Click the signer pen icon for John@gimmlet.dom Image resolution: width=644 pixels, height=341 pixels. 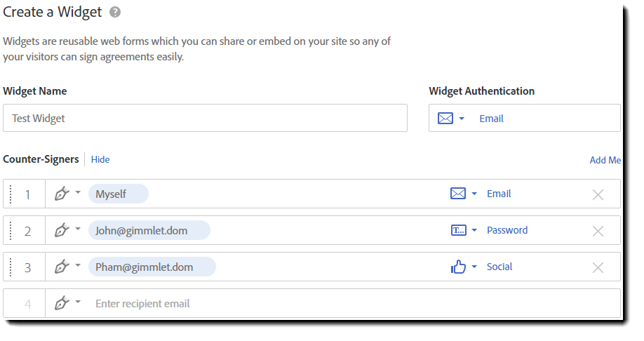62,230
